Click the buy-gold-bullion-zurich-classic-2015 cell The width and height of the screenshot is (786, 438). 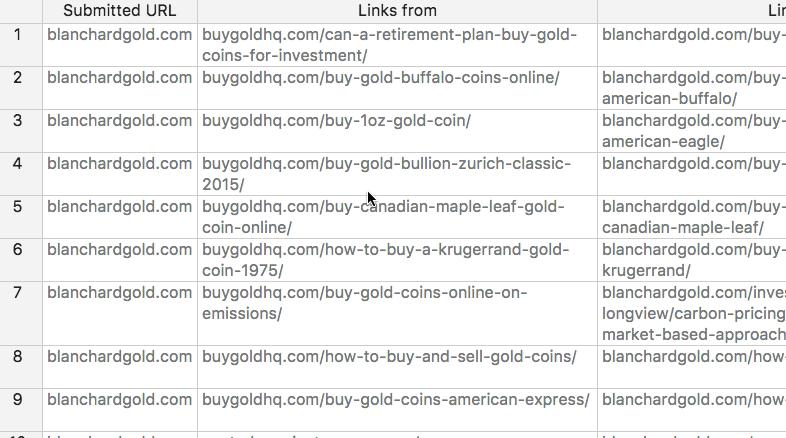[x=398, y=174]
